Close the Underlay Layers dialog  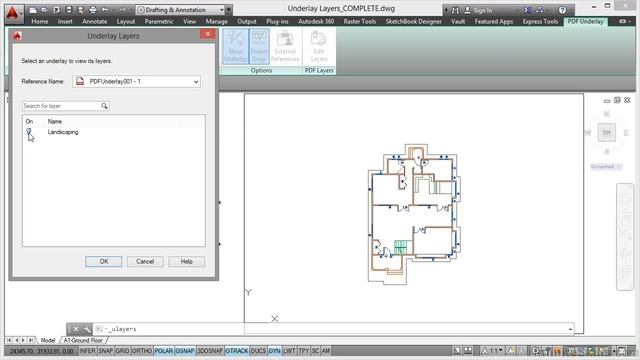click(208, 35)
